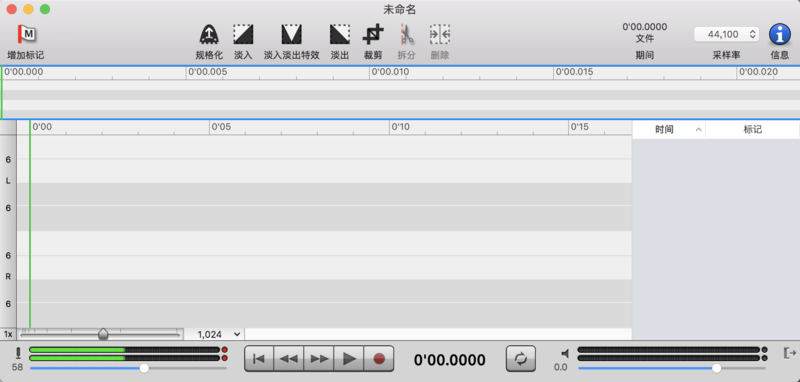Image resolution: width=800 pixels, height=382 pixels.
Task: Click the green input level meter
Action: tap(125, 354)
